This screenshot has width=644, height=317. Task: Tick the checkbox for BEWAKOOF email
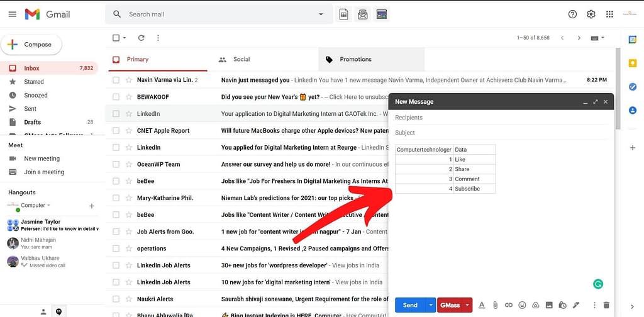point(116,97)
